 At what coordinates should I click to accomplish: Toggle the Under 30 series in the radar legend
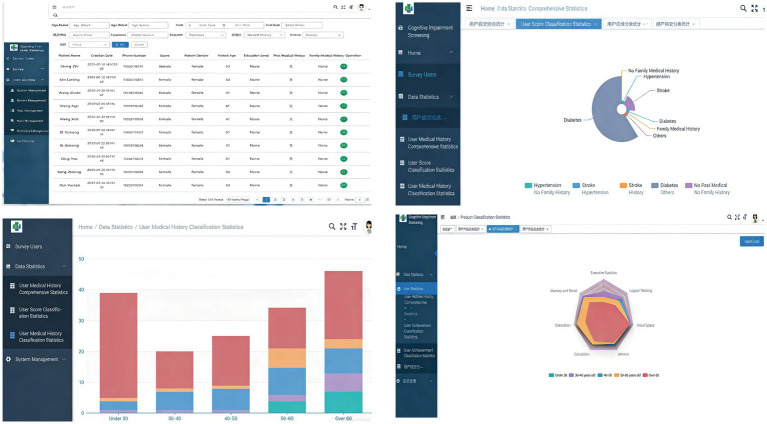558,375
